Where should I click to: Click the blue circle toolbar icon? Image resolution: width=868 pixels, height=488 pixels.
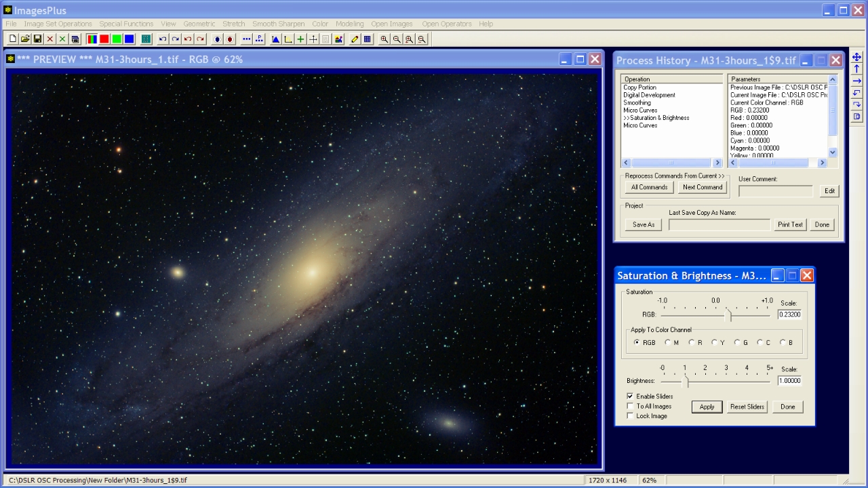pos(217,39)
